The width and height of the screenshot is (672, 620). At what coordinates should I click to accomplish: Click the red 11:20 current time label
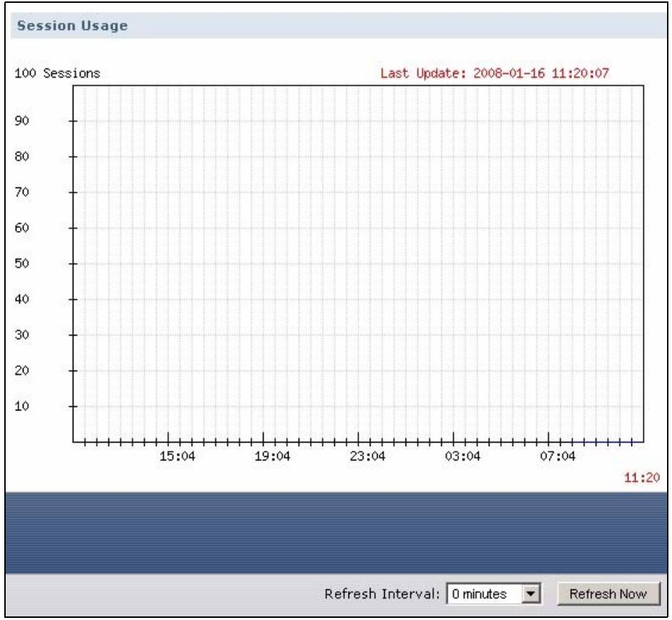pyautogui.click(x=642, y=477)
